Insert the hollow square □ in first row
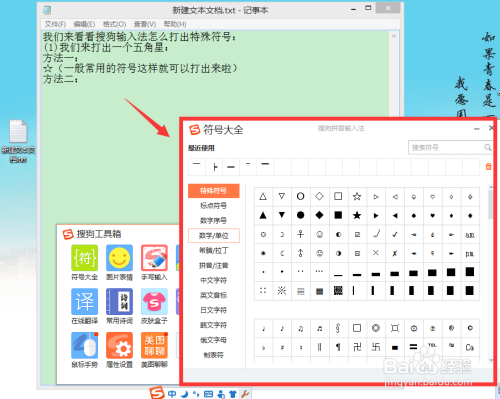This screenshot has width=500, height=399. tap(338, 196)
